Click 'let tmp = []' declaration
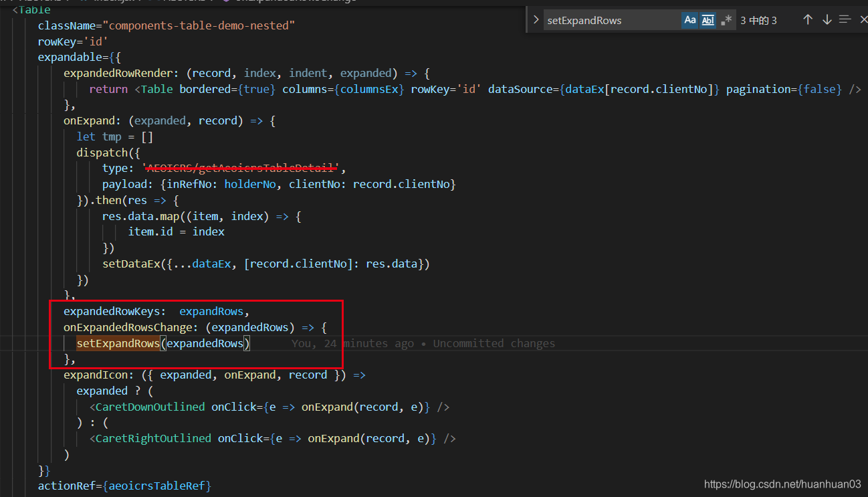 [x=115, y=136]
